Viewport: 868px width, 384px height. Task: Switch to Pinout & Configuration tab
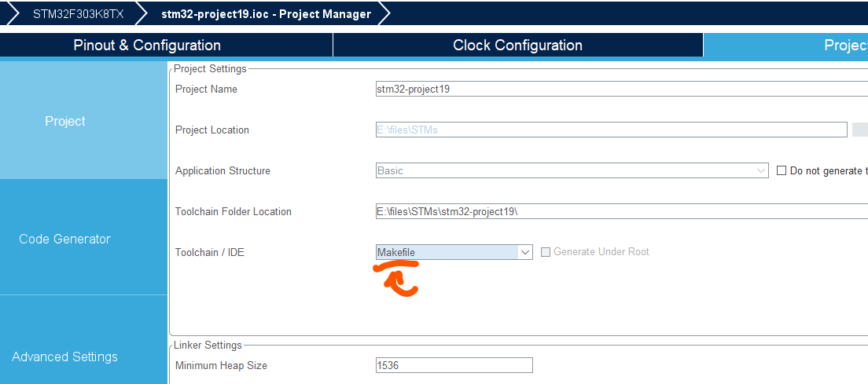point(147,45)
